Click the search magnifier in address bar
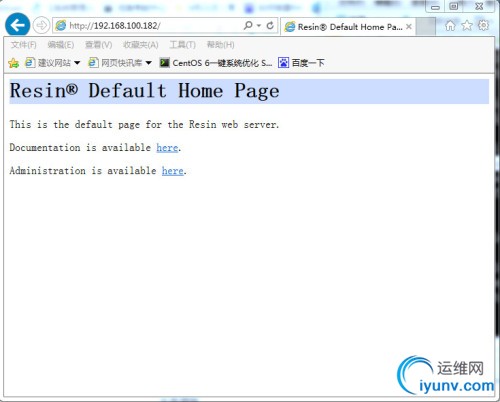The image size is (500, 402). pos(248,25)
